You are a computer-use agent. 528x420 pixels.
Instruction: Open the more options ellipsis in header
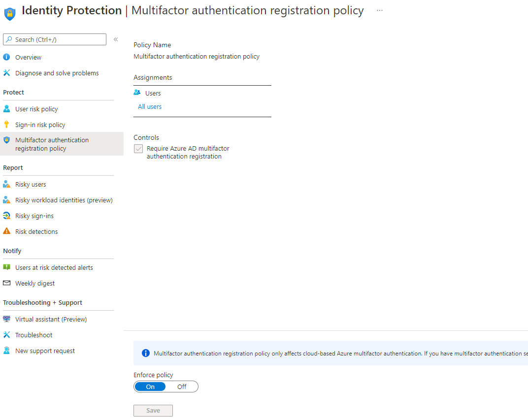pyautogui.click(x=379, y=10)
